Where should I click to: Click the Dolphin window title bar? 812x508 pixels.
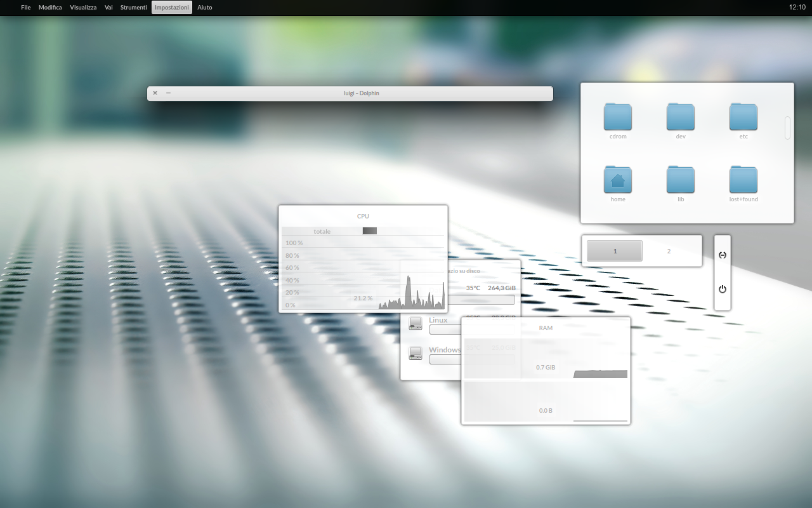(350, 93)
